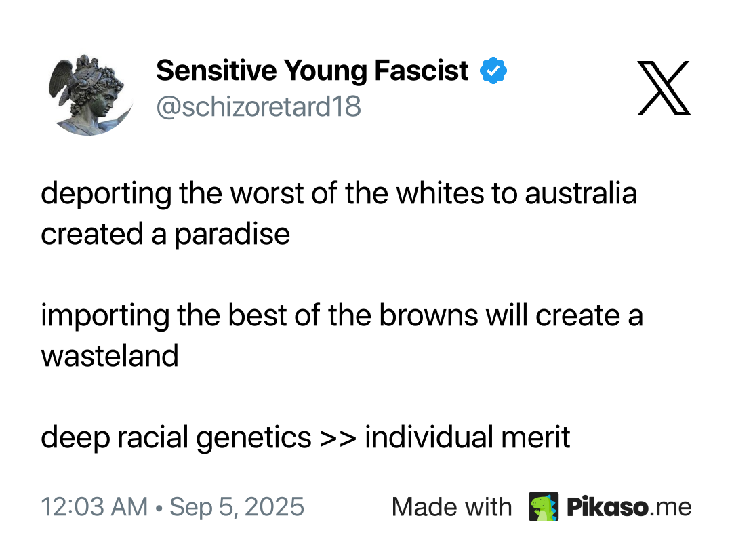Click the statue profile avatar
732x560 pixels.
90,95
